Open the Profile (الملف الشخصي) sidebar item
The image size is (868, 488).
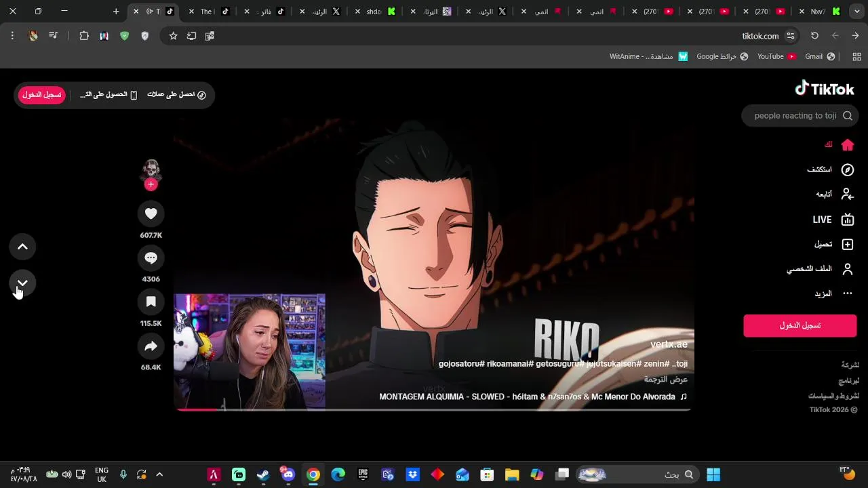pyautogui.click(x=820, y=269)
